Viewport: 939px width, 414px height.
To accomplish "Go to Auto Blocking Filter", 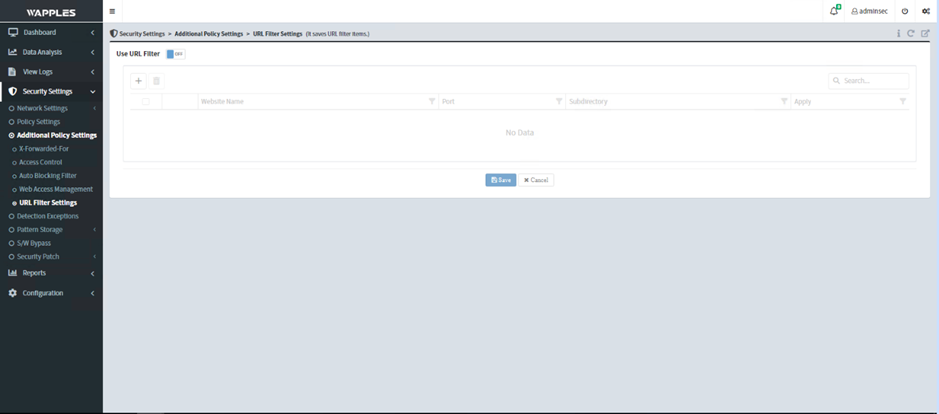I will (x=48, y=176).
